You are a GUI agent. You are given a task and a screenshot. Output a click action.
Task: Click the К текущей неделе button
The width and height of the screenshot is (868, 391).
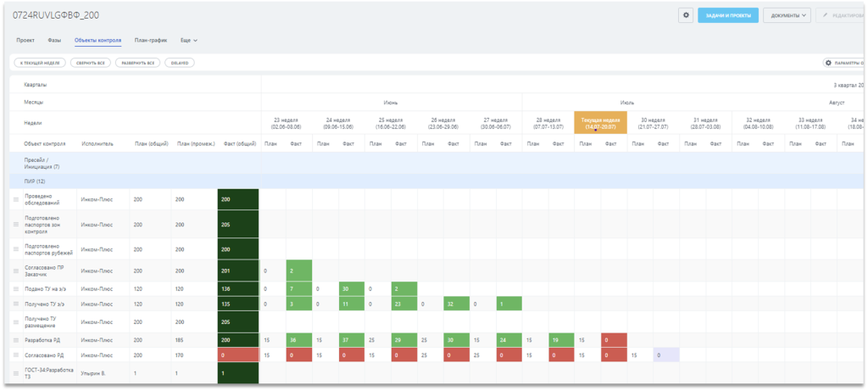pos(39,63)
